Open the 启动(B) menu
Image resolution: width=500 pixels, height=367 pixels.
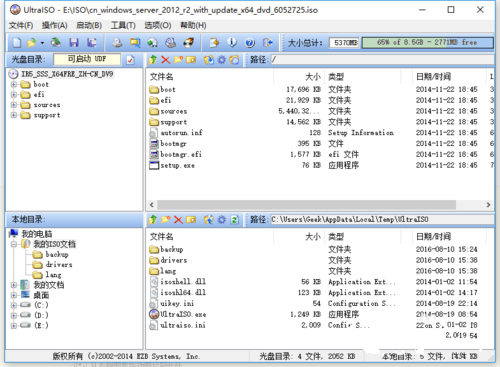[x=89, y=25]
